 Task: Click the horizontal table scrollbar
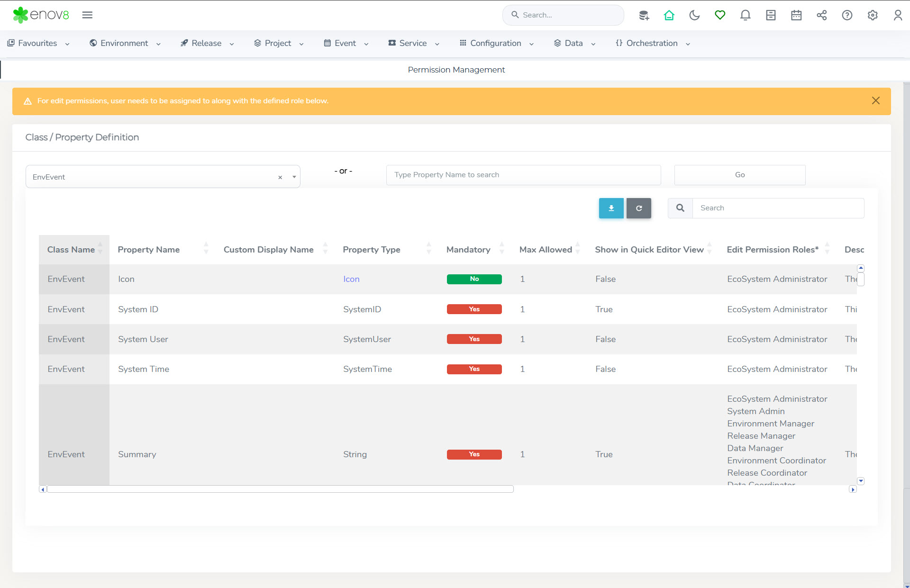point(280,489)
